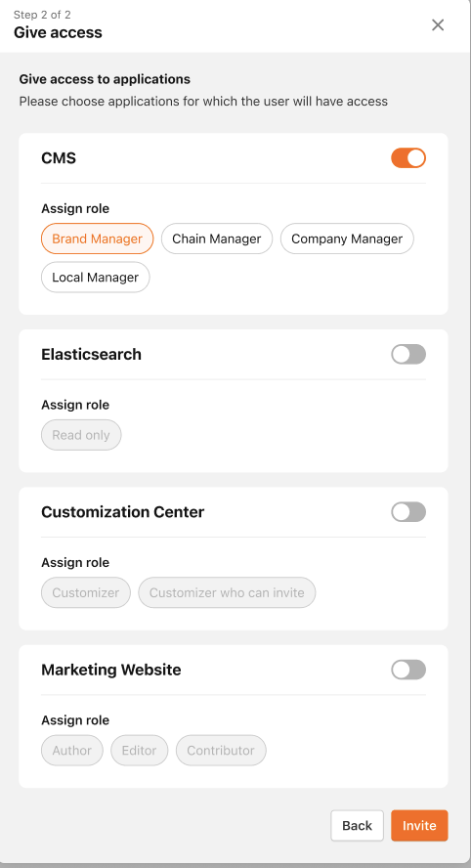The width and height of the screenshot is (471, 868).
Task: Click the CMS application heading
Action: [59, 158]
